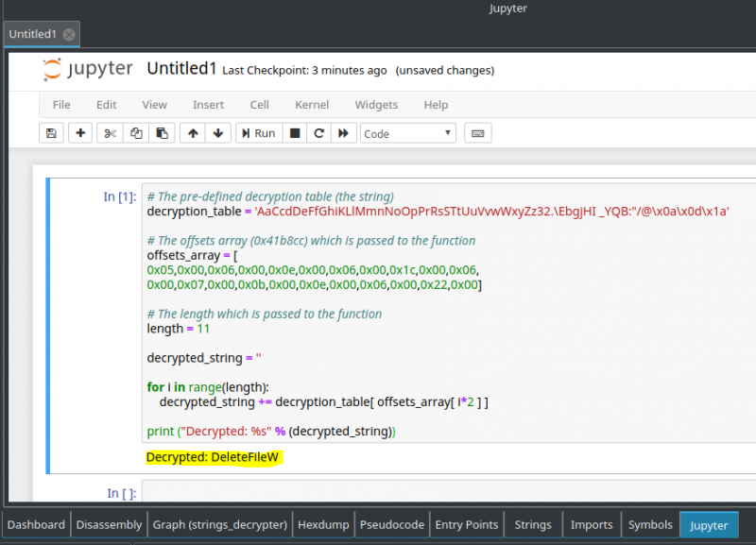Switch to the Hexdump tab
The image size is (756, 545).
tap(322, 524)
